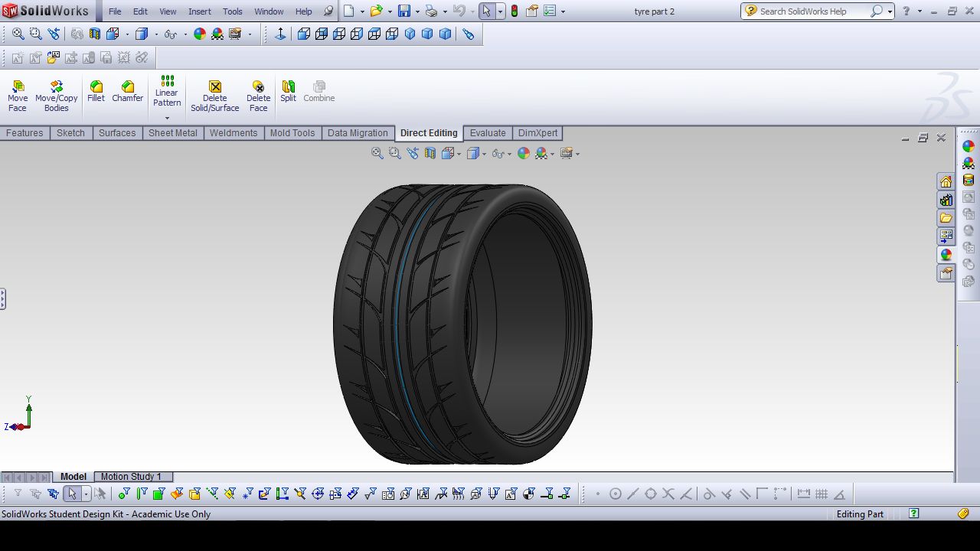The width and height of the screenshot is (980, 551).
Task: Open the Tools menu
Action: tap(233, 11)
